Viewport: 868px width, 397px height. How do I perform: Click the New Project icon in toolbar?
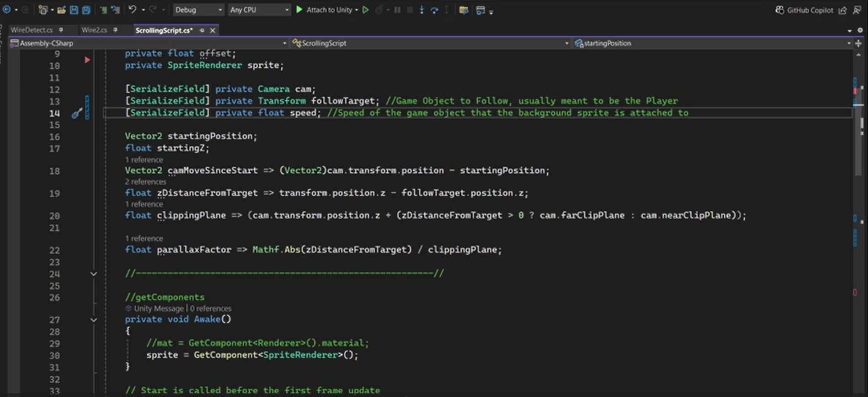click(43, 10)
